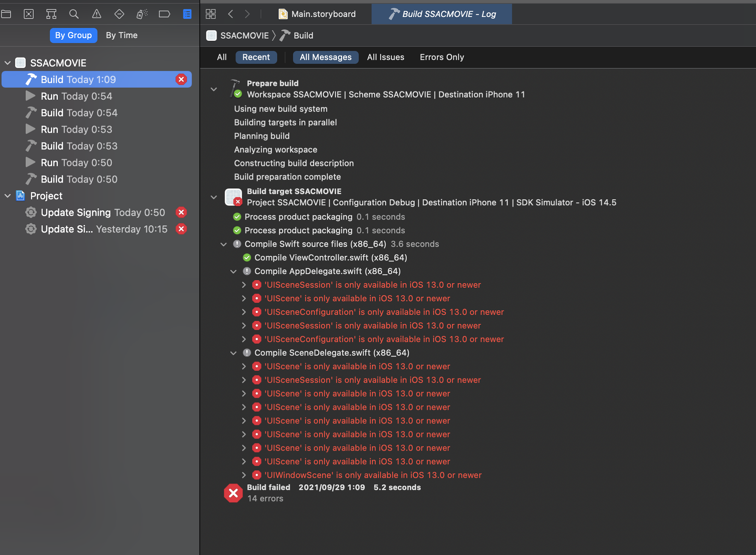Open the Source Control navigator icon
Viewport: 756px width, 555px height.
(29, 14)
